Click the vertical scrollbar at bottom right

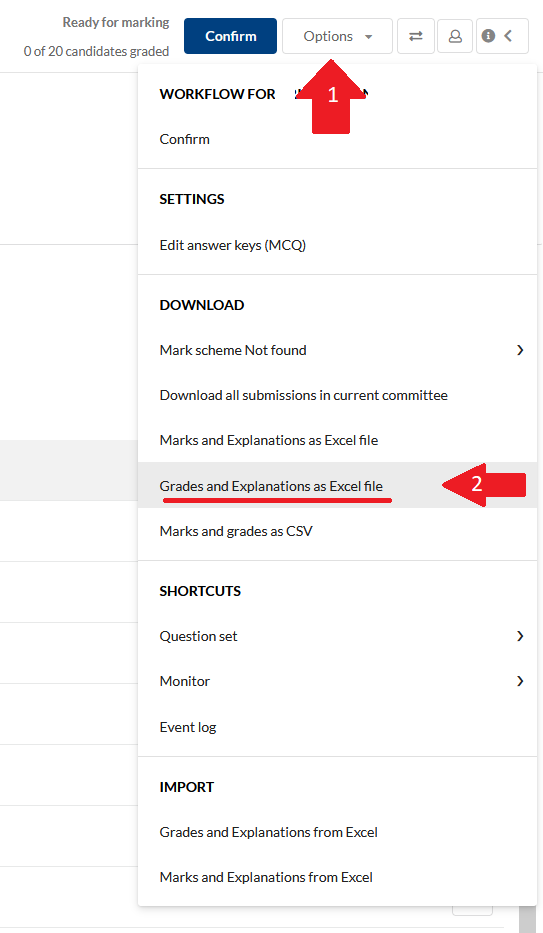(x=528, y=919)
